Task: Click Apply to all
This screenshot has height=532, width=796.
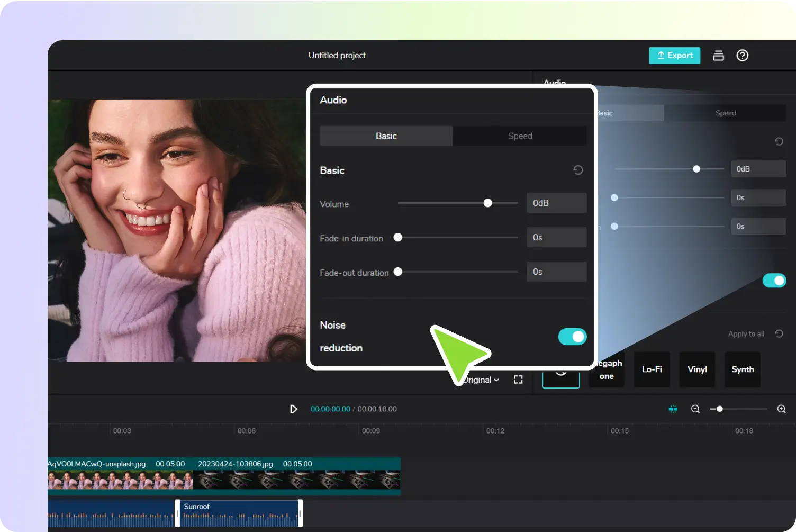Action: (746, 334)
